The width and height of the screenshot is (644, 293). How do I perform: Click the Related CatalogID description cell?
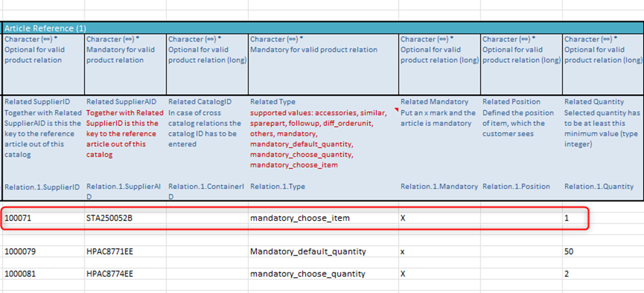(x=206, y=123)
